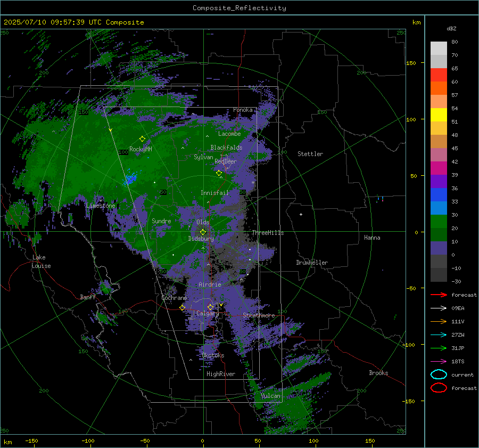The height and width of the screenshot is (448, 479).
Task: Click the Stettler city label
Action: [310, 154]
